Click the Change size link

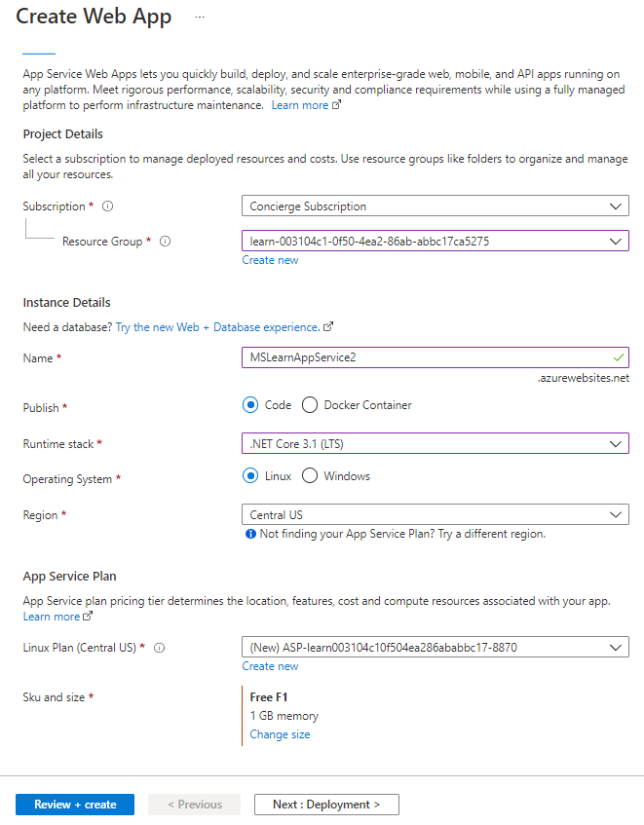[x=280, y=734]
